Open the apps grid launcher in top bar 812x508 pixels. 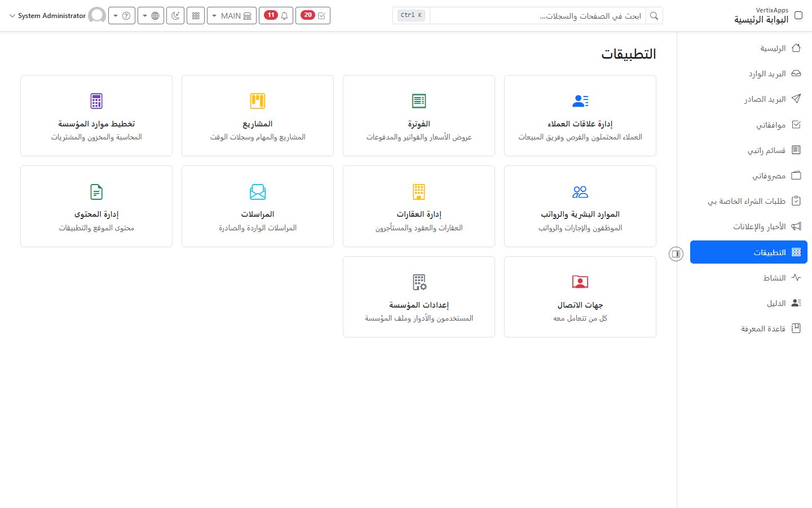(x=196, y=16)
